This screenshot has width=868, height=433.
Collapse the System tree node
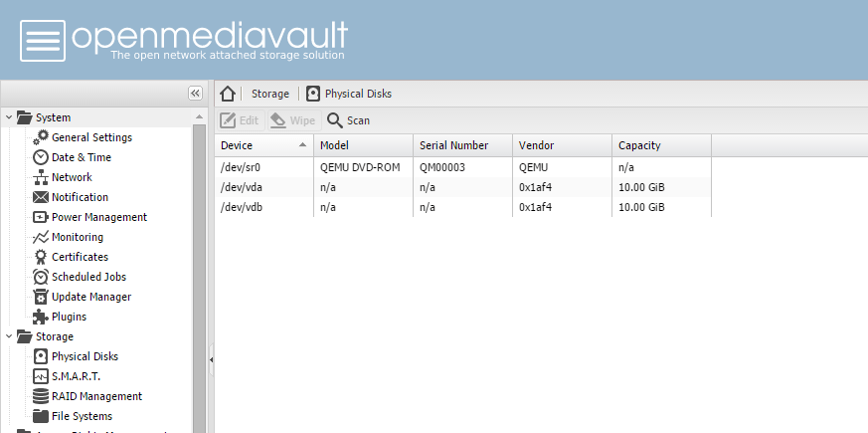(x=8, y=117)
